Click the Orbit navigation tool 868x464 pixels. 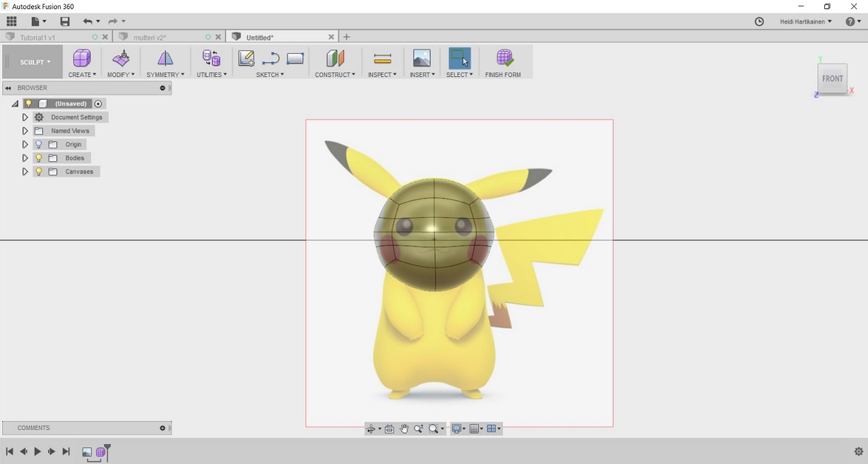coord(371,429)
